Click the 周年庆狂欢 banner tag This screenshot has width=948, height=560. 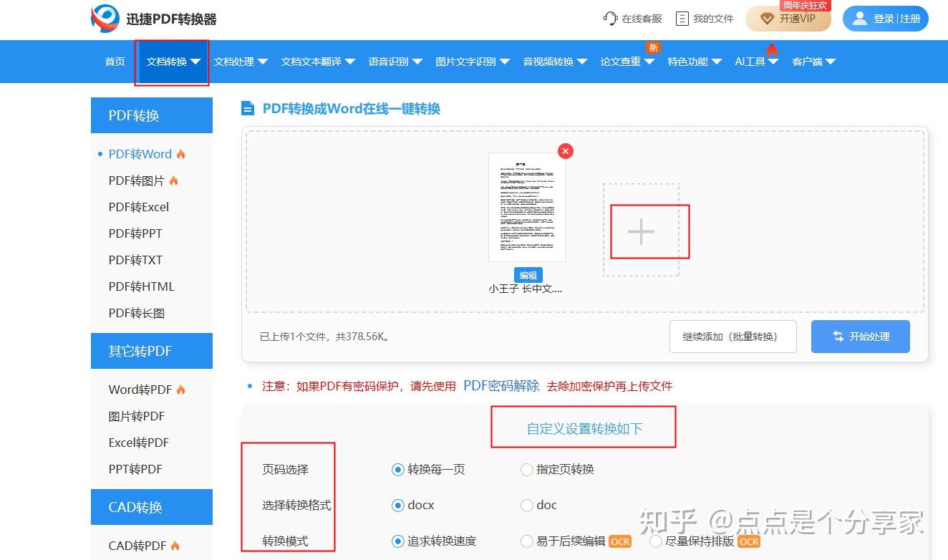pos(806,5)
